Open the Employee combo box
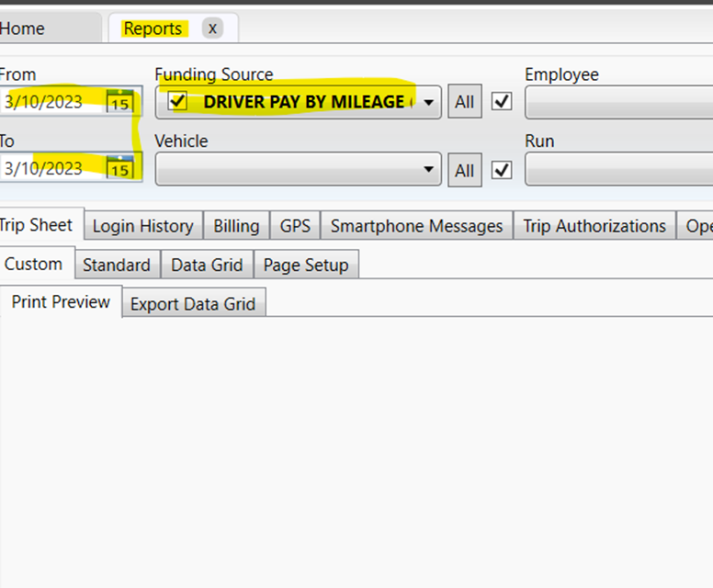Image resolution: width=713 pixels, height=588 pixels. [x=619, y=102]
